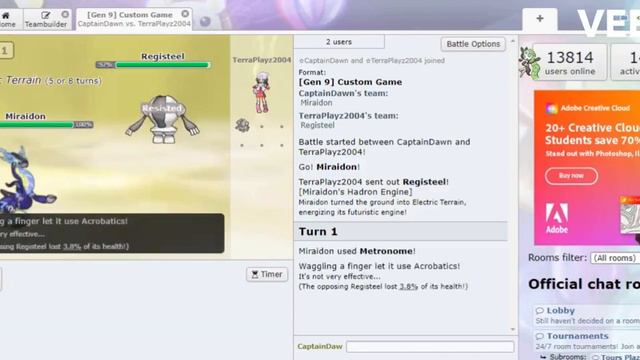The height and width of the screenshot is (360, 640).
Task: Click the 'Miraidon used Metronome!' log line
Action: click(357, 251)
